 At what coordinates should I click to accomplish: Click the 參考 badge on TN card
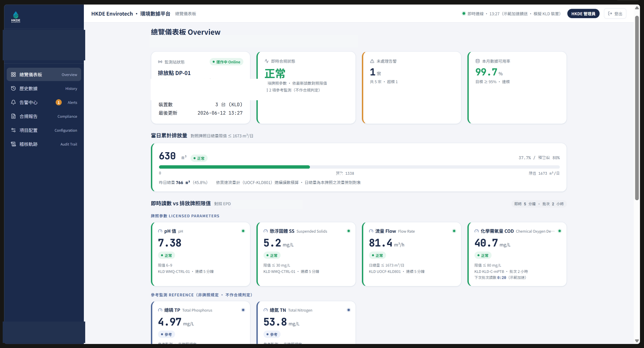click(x=272, y=334)
